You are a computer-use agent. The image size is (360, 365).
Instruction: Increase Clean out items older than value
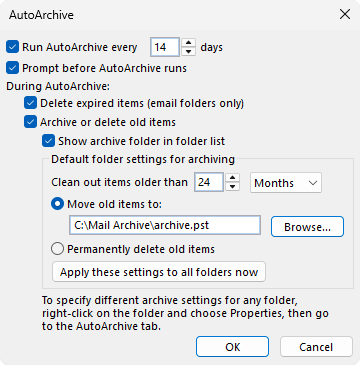233,178
